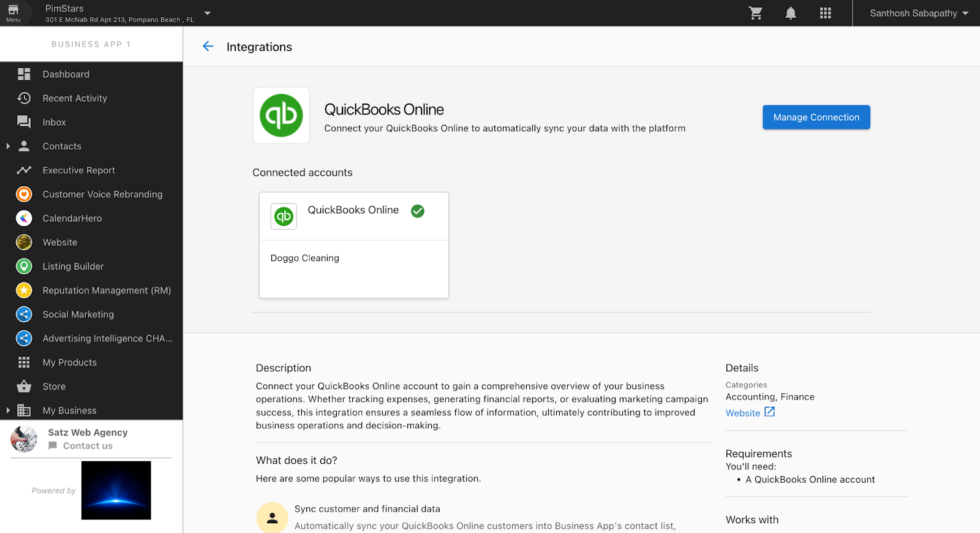Expand the My Business tree arrow
Image resolution: width=980 pixels, height=533 pixels.
pos(8,410)
